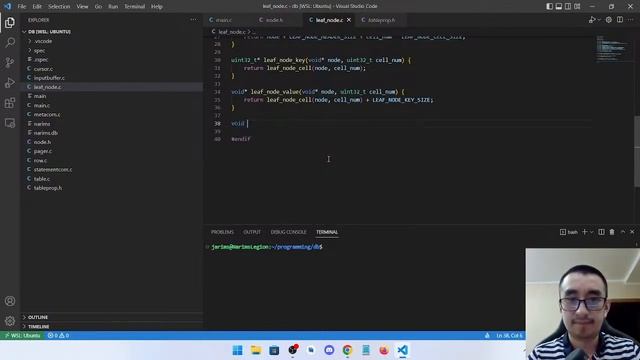Click the Run or Debug play icon
The width and height of the screenshot is (640, 360).
[x=592, y=20]
